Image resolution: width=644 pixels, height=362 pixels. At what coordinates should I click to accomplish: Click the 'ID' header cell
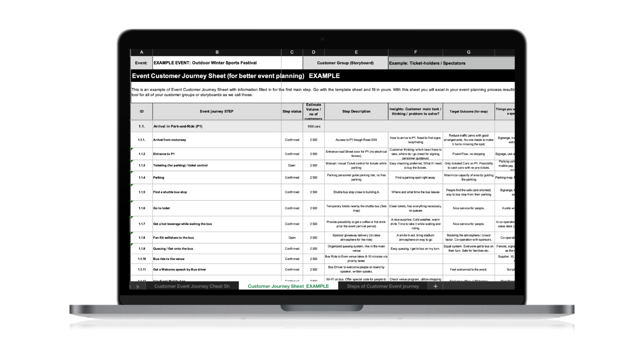click(142, 111)
